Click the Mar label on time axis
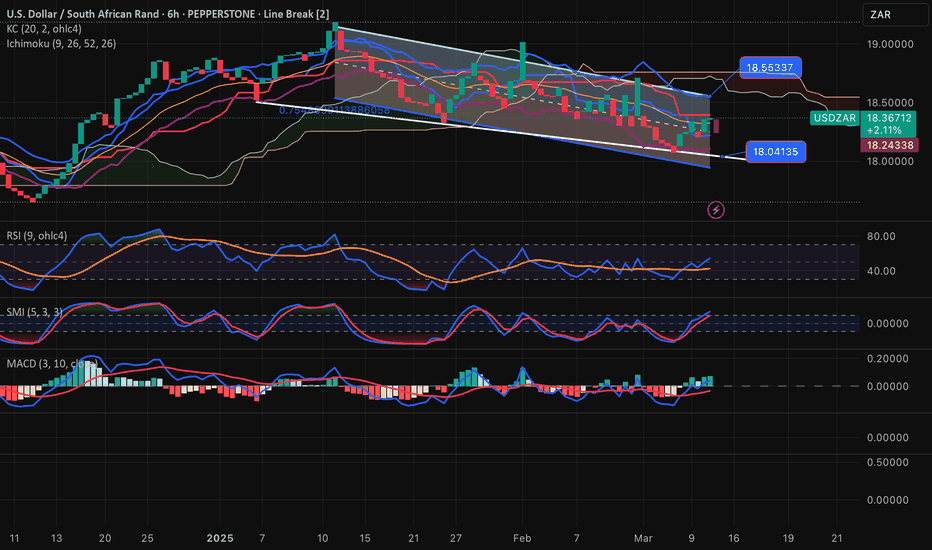Screen dimensions: 932x550 coord(643,538)
